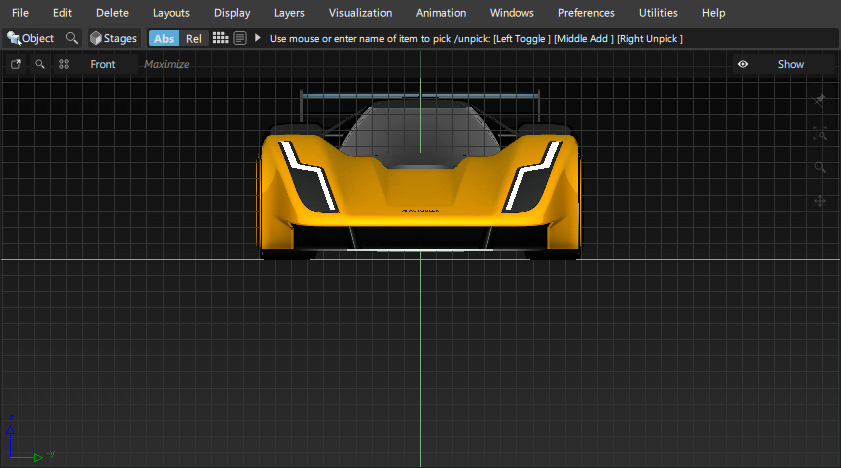Open the Stages cube button
The image size is (841, 468).
pyautogui.click(x=112, y=38)
